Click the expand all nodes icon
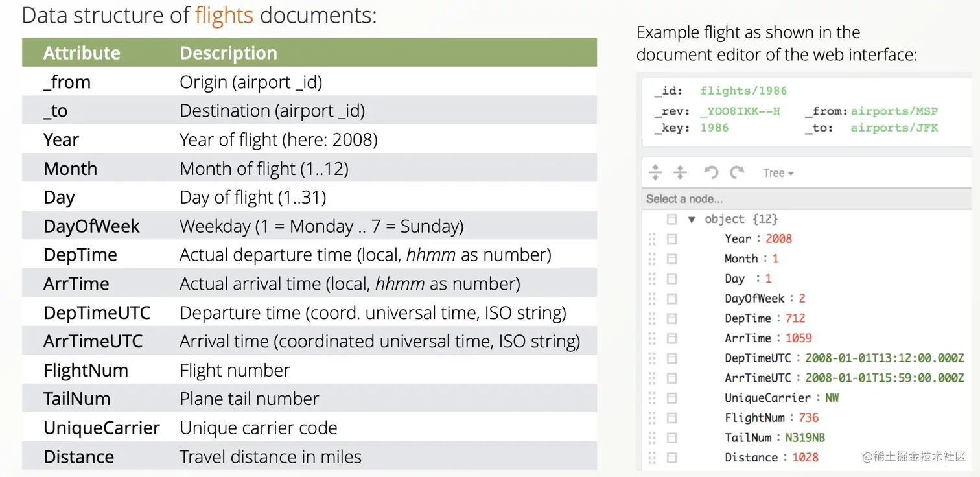Image resolution: width=980 pixels, height=477 pixels. pos(656,172)
